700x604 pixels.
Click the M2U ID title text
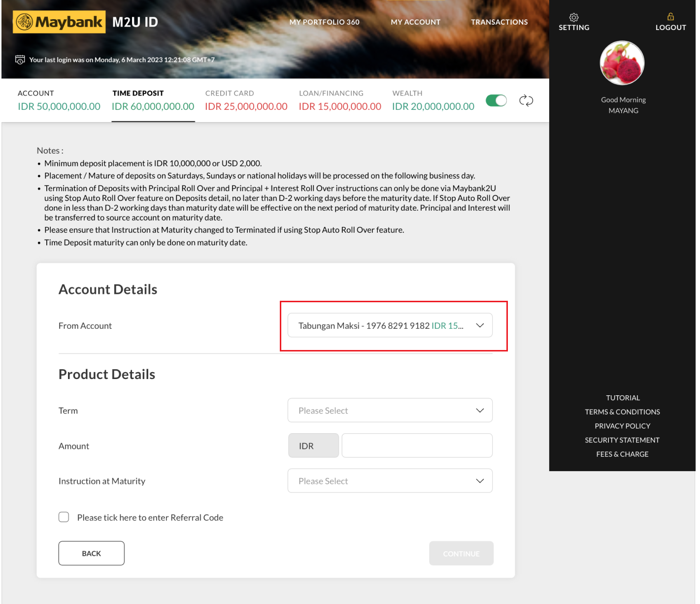[x=135, y=22]
